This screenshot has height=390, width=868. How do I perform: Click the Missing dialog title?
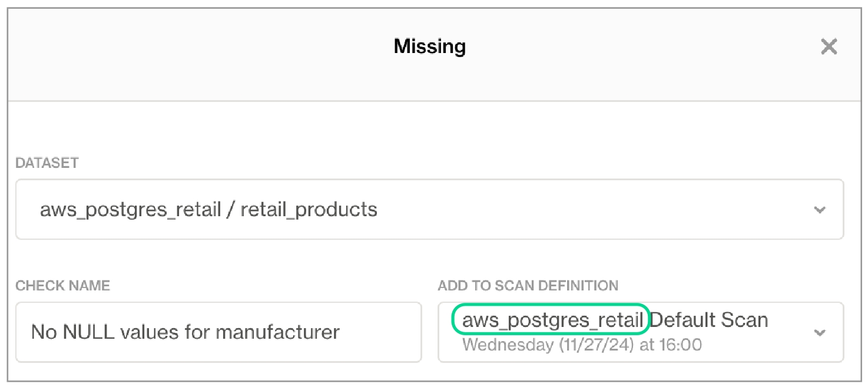[x=429, y=47]
